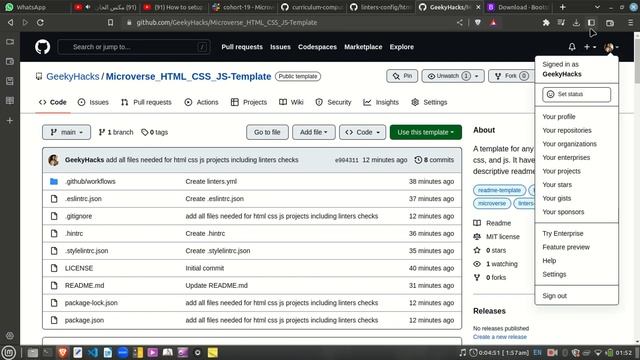The image size is (640, 360).
Task: Open the Insights tab
Action: click(x=381, y=102)
